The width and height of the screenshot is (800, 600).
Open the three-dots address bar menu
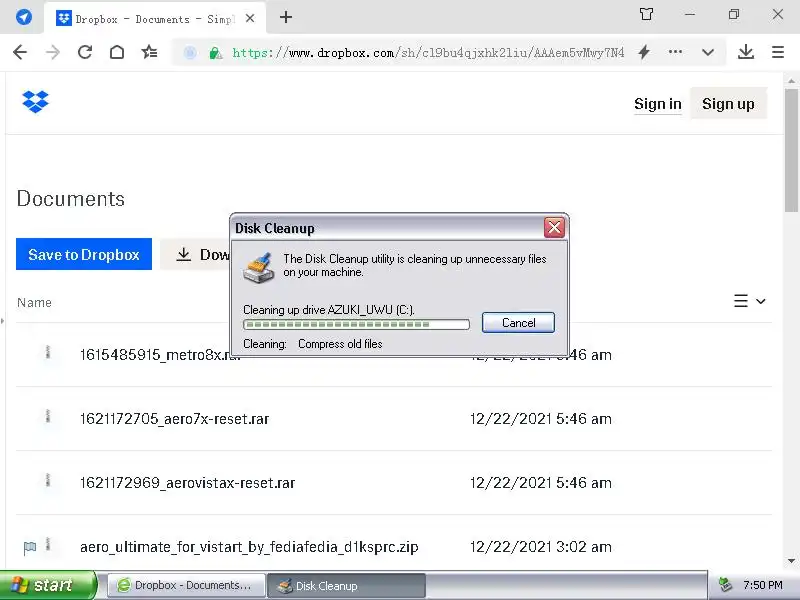tap(675, 52)
